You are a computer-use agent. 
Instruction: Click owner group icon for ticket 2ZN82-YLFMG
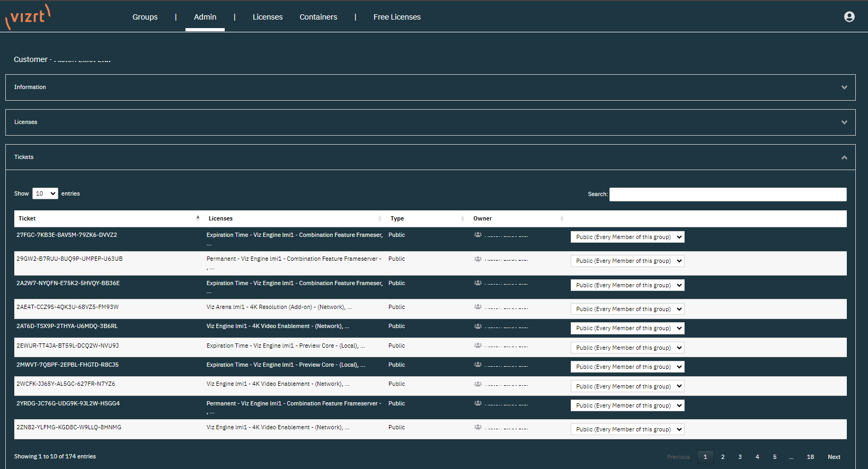(x=477, y=427)
